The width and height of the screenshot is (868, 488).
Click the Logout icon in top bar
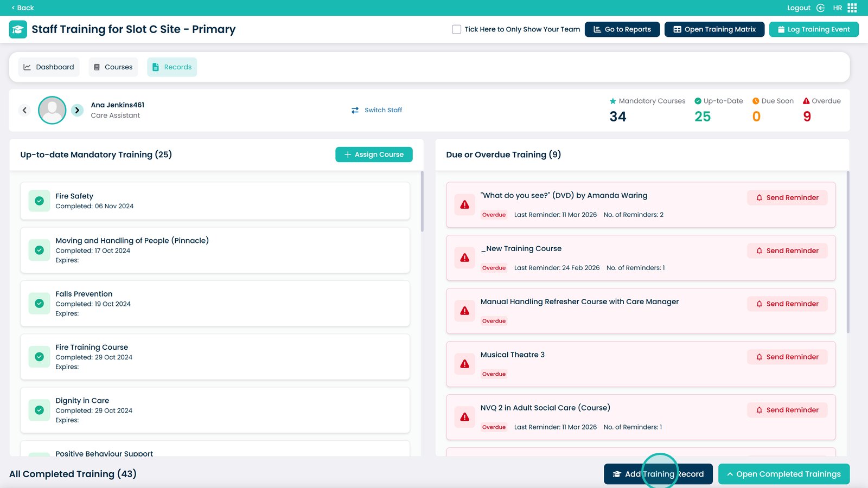820,8
